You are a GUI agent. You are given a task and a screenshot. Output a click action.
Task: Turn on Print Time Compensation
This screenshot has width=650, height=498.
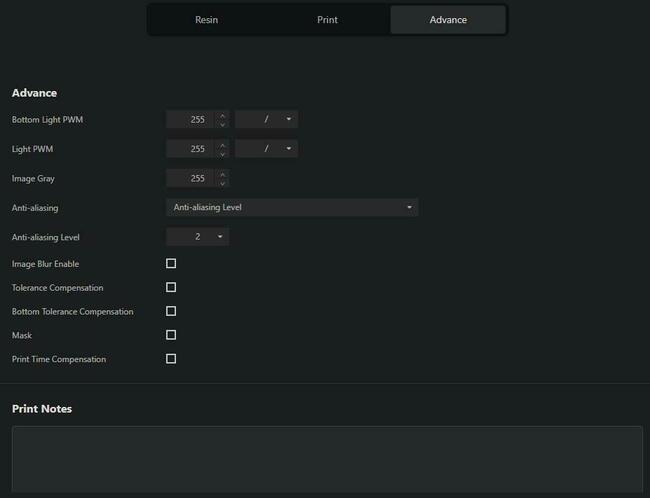(x=171, y=359)
